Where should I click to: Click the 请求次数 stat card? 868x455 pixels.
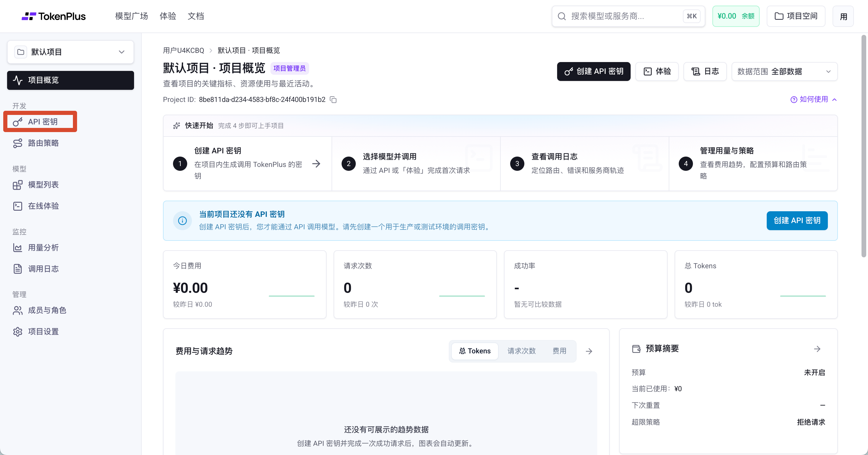coord(415,284)
